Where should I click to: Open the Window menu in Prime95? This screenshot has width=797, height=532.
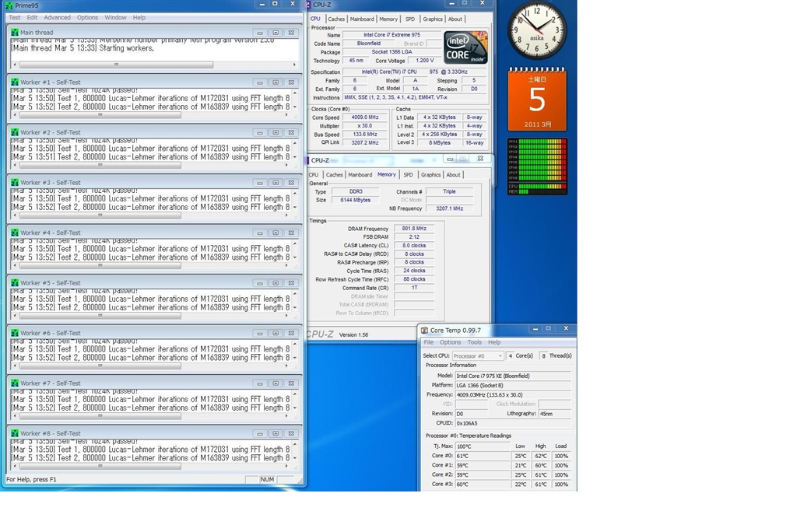(x=115, y=17)
